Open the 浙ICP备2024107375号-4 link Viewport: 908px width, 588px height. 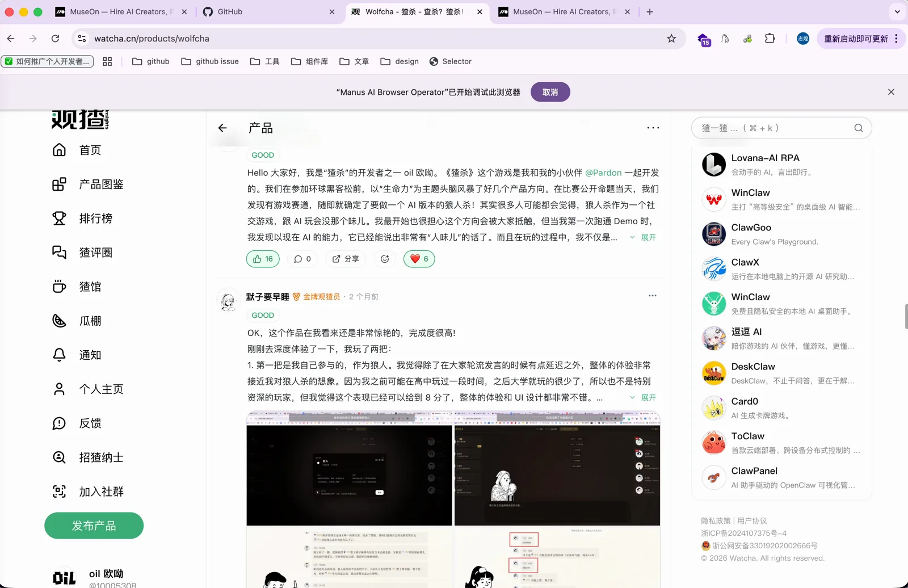click(x=743, y=533)
